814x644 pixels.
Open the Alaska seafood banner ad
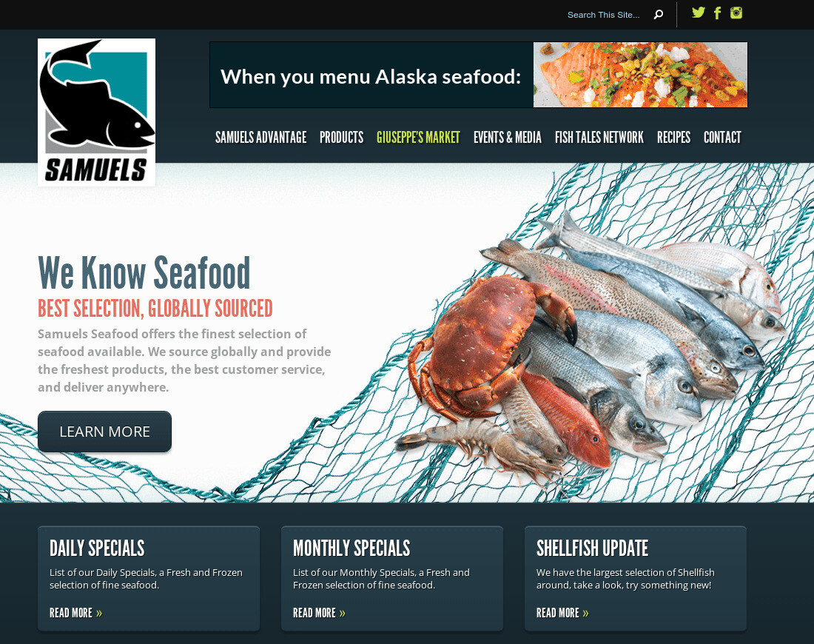tap(479, 75)
